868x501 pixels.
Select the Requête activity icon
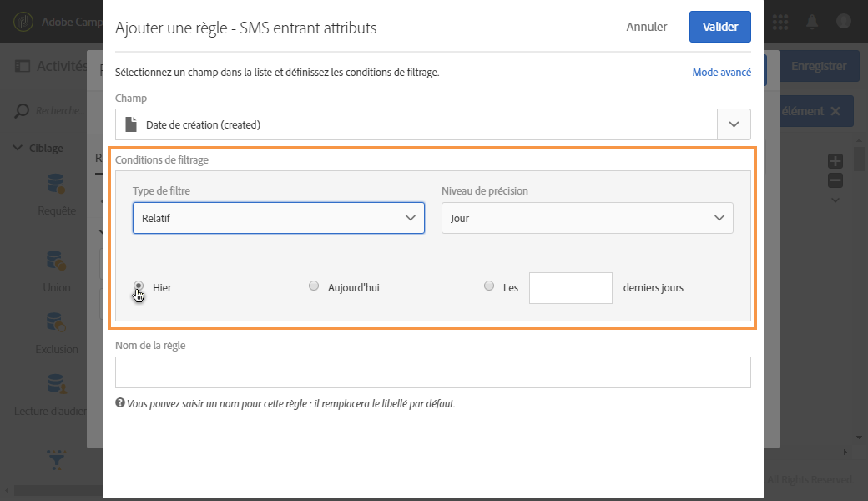click(56, 185)
